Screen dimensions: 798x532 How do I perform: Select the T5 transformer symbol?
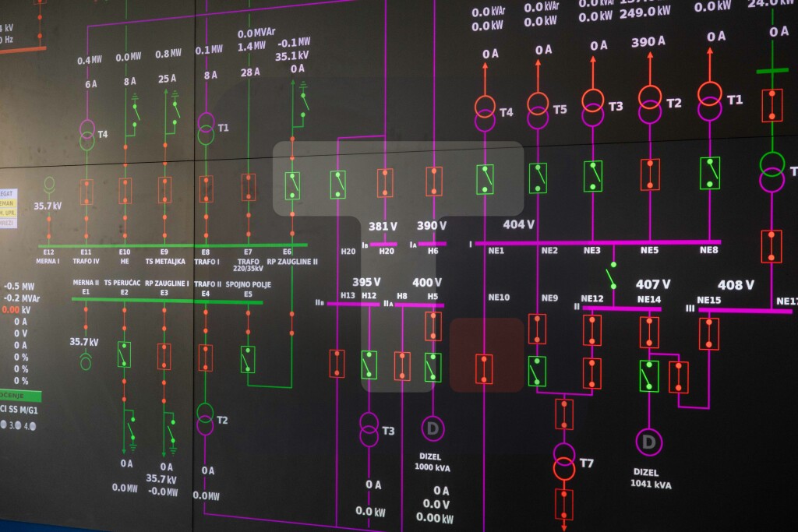click(538, 110)
